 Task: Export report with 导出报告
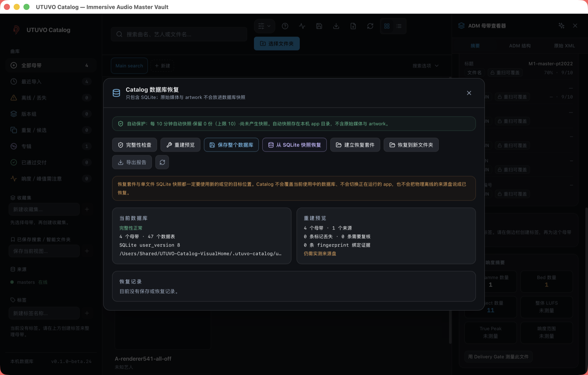[132, 162]
